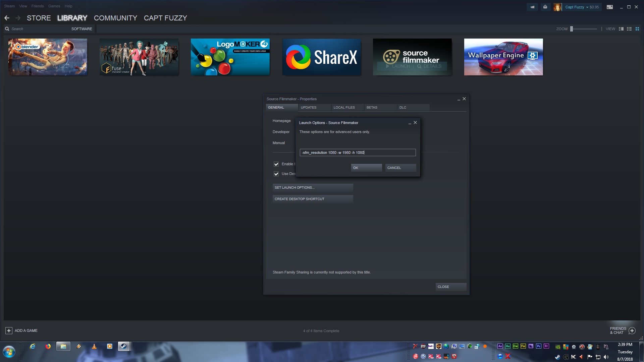644x362 pixels.
Task: Select the detail view layout icon
Action: pos(621,29)
